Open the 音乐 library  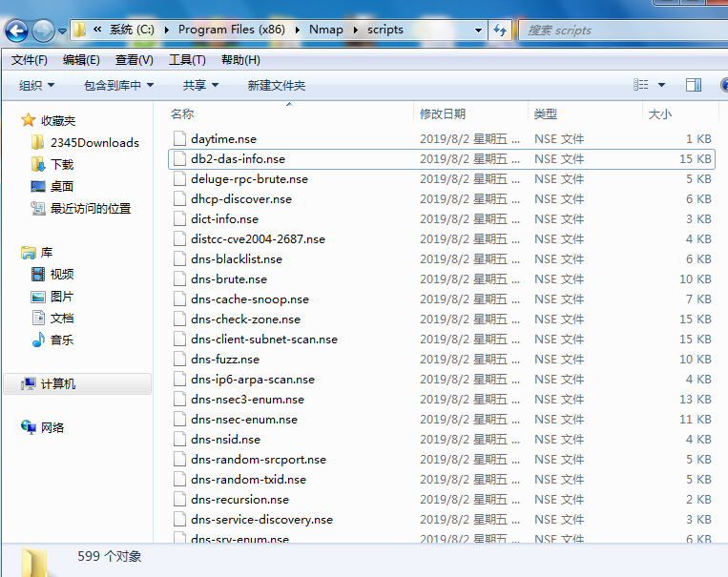pyautogui.click(x=62, y=340)
